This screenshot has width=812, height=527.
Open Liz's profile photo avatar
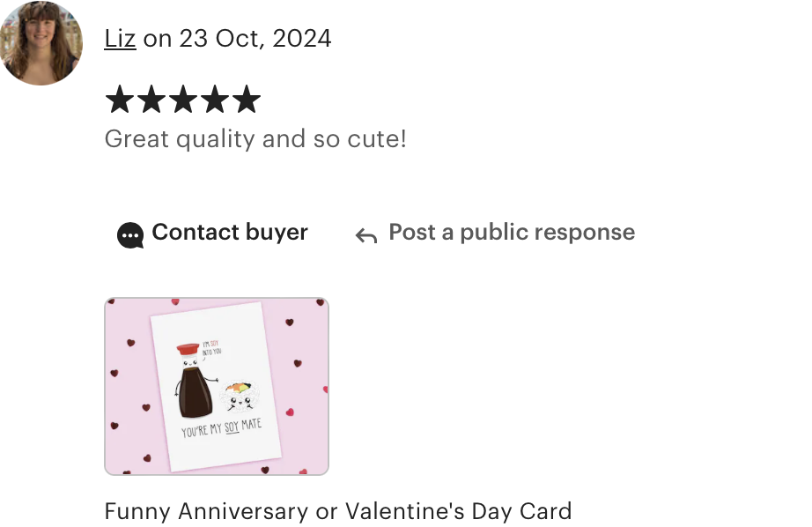pyautogui.click(x=41, y=43)
